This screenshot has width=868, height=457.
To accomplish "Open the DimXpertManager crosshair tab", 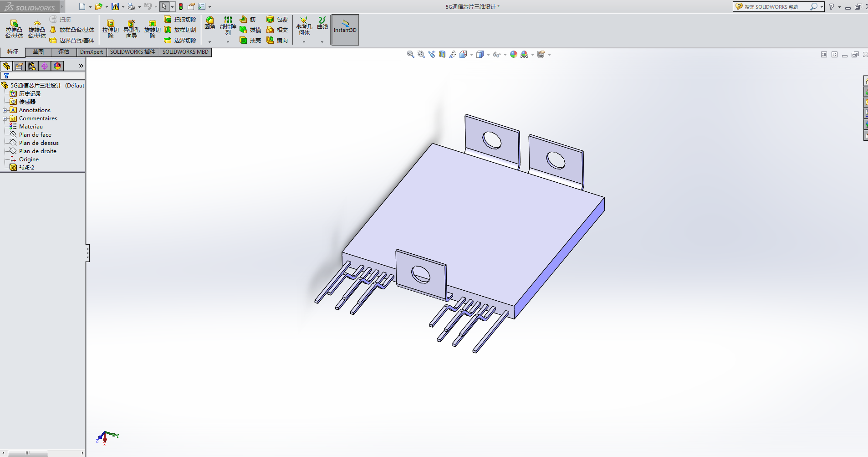I will tap(45, 66).
